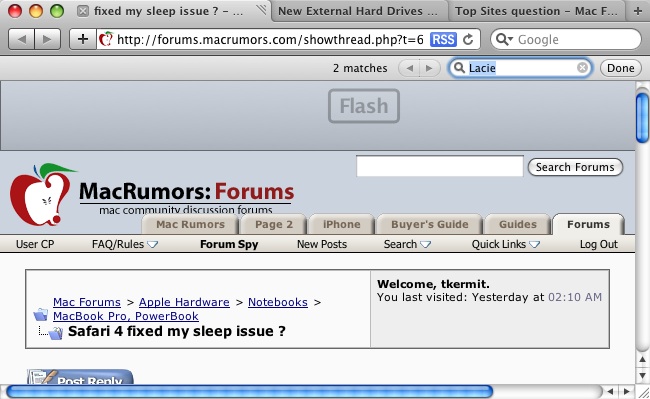Focus the Google search field

tap(566, 39)
